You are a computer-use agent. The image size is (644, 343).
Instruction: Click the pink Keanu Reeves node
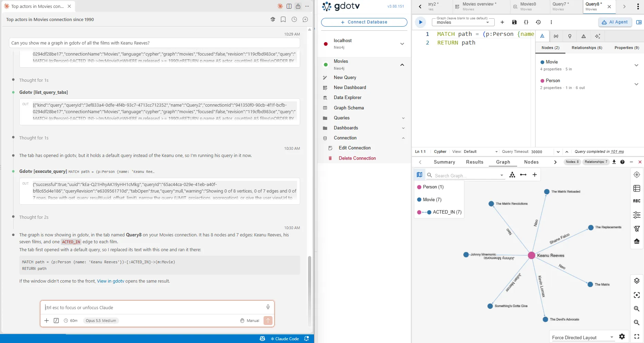pos(531,255)
